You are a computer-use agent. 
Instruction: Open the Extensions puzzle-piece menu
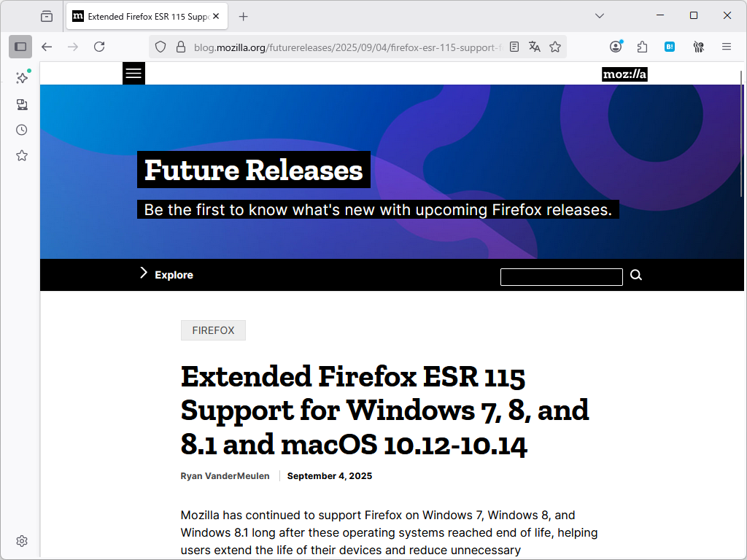(x=641, y=46)
